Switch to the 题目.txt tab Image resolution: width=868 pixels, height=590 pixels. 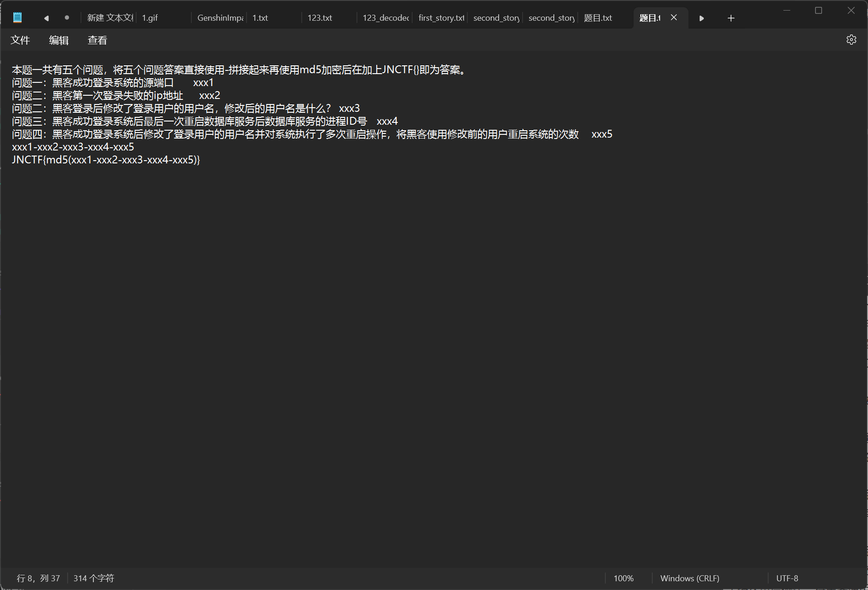tap(597, 18)
